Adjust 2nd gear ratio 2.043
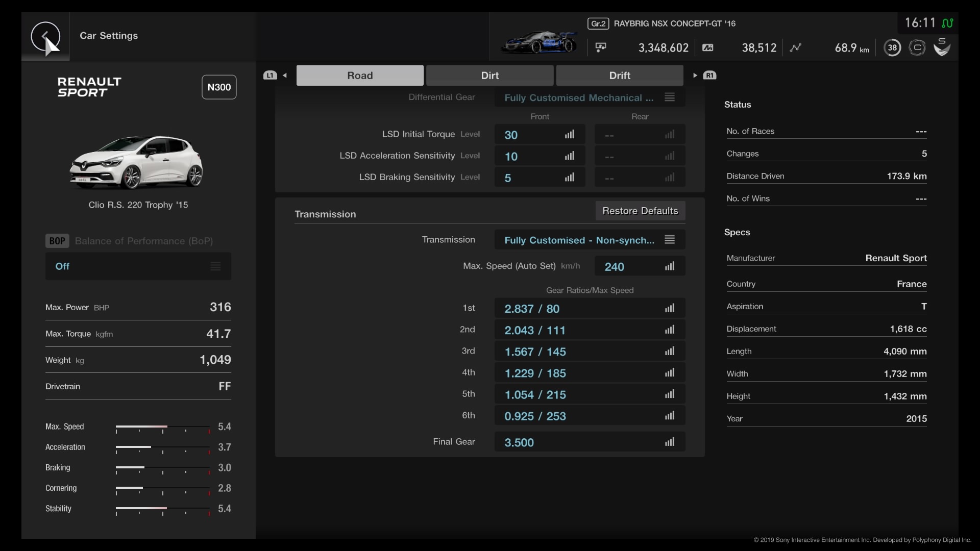 (590, 330)
